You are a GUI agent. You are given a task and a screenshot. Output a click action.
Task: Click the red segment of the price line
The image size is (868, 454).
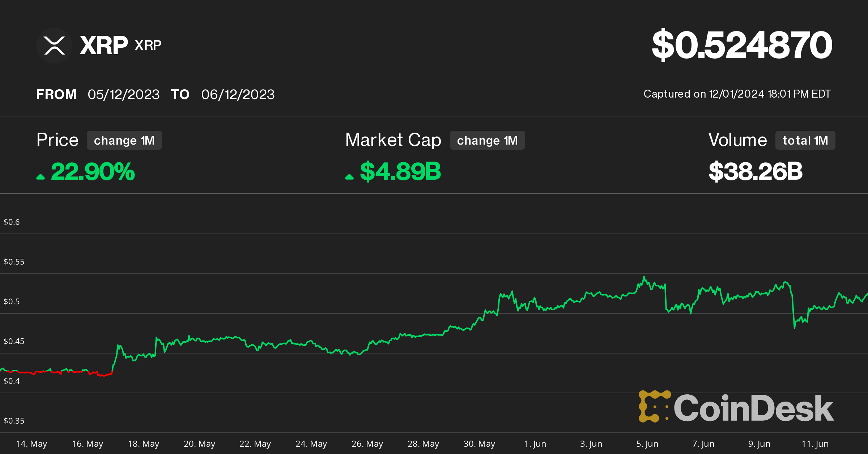click(x=58, y=372)
